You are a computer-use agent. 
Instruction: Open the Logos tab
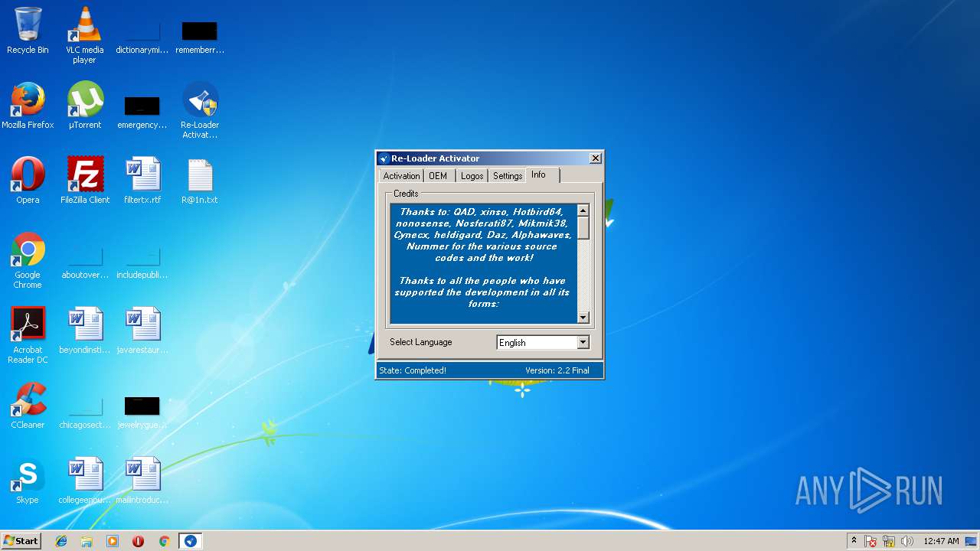tap(472, 176)
